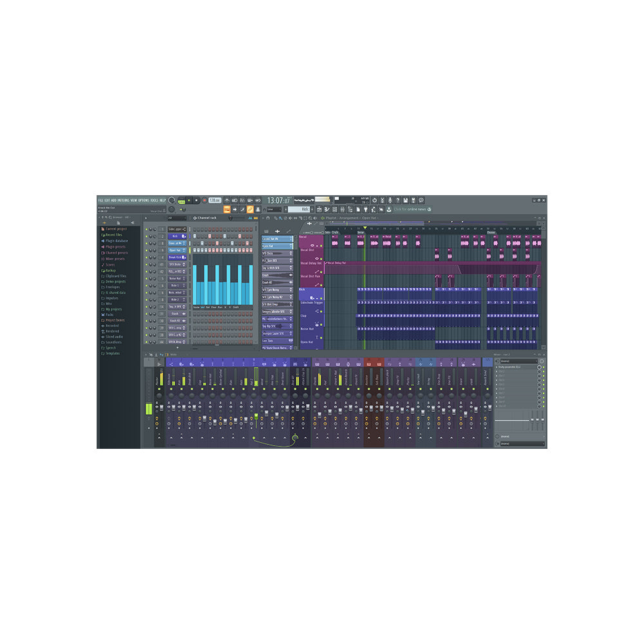Click the 128 tempo display field
The width and height of the screenshot is (644, 644).
tap(214, 200)
